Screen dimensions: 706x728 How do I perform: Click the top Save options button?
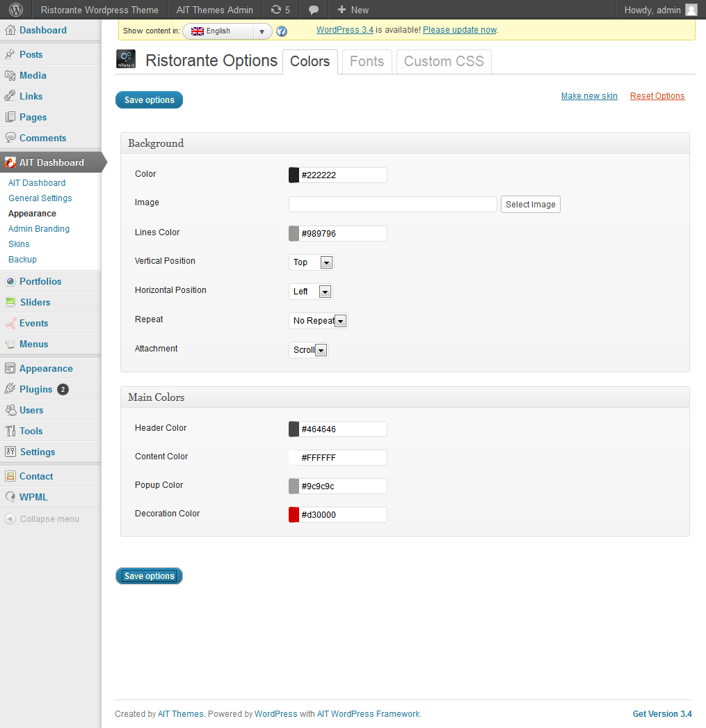149,100
